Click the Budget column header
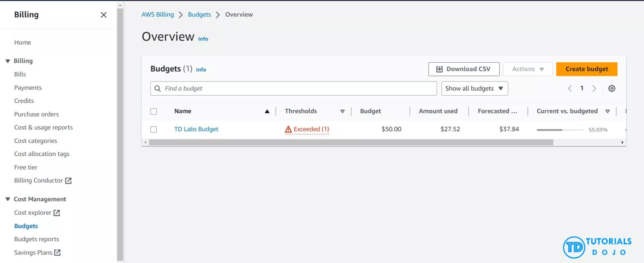The width and height of the screenshot is (644, 263). click(370, 111)
